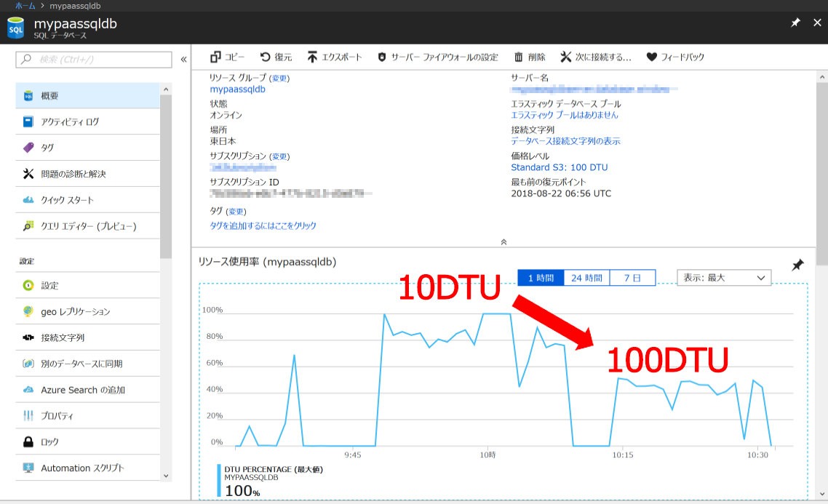Open エラスティック プールはありません link
828x504 pixels.
pos(565,115)
